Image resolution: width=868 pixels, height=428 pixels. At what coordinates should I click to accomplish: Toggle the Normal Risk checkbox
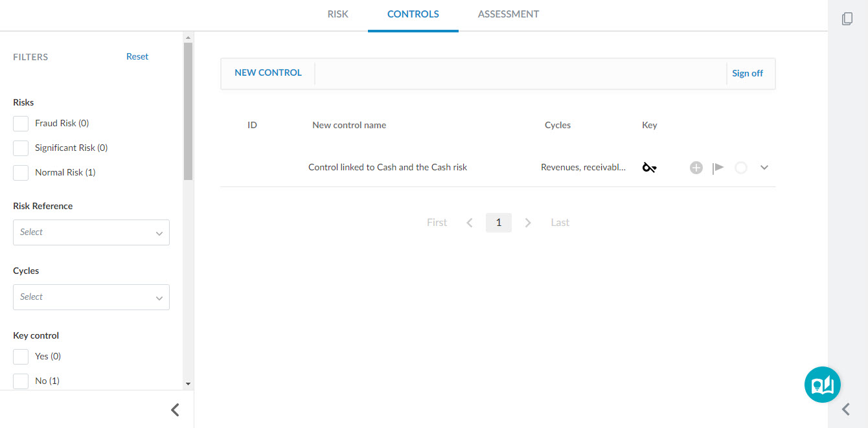point(21,172)
